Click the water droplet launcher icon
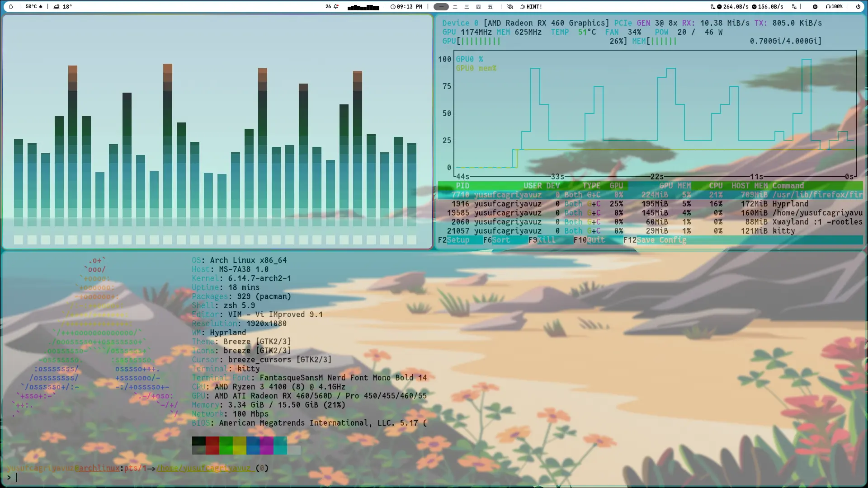The height and width of the screenshot is (488, 868). point(11,7)
